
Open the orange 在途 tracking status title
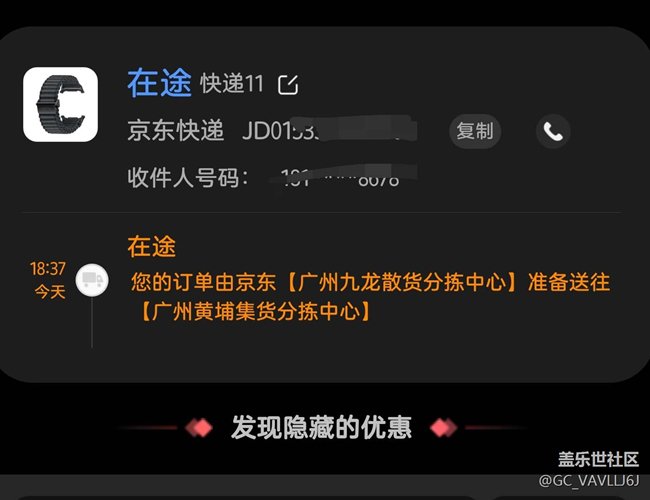[x=152, y=247]
